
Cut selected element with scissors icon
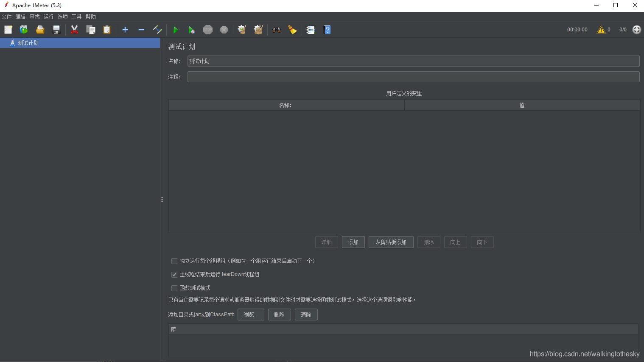pos(75,30)
